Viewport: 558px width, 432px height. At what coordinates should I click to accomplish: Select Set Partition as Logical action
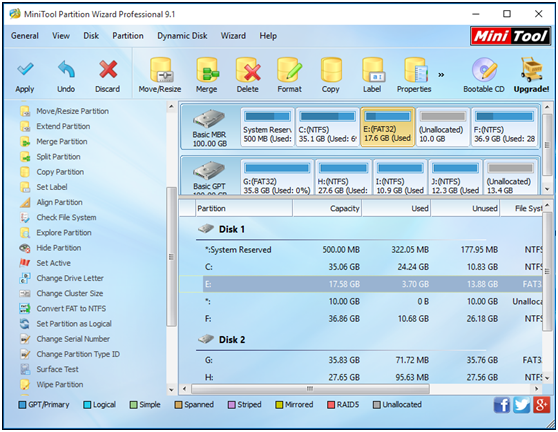pos(66,324)
